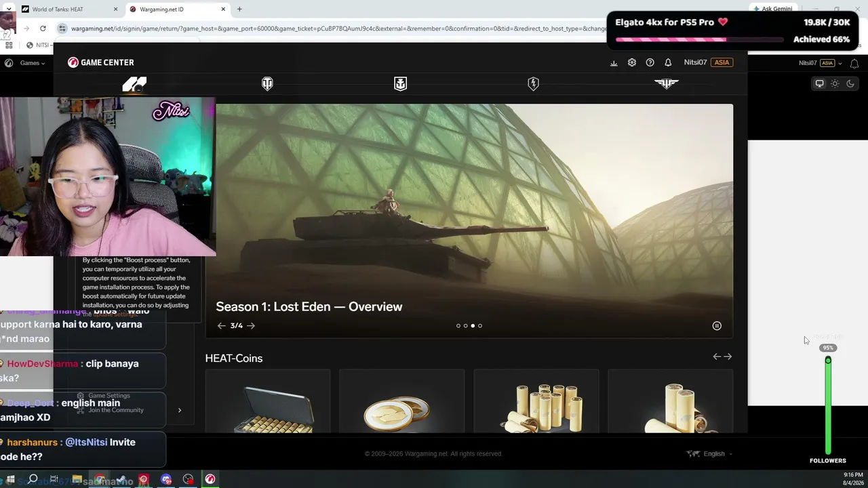Go to previous banner slide
The width and height of the screenshot is (868, 488).
(x=221, y=326)
